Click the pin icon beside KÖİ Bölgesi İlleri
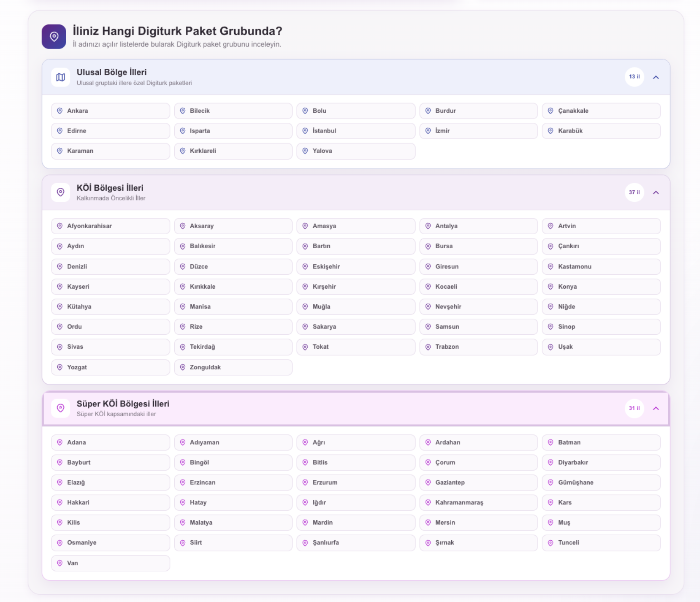700x602 pixels. 61,192
